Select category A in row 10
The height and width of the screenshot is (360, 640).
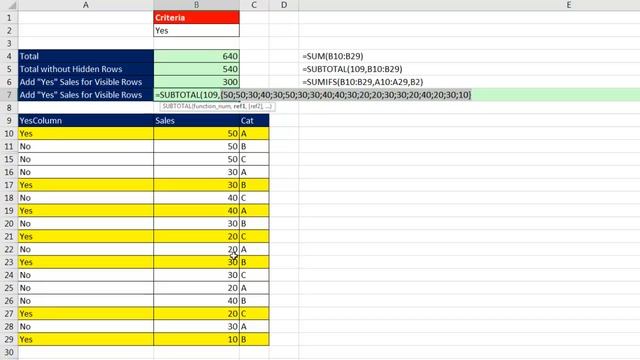tap(254, 133)
